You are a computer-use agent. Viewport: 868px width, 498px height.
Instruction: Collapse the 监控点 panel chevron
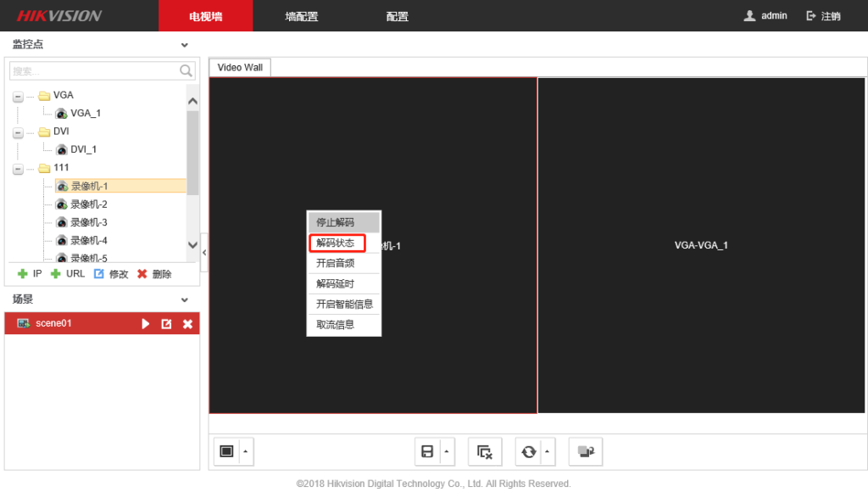tap(185, 45)
